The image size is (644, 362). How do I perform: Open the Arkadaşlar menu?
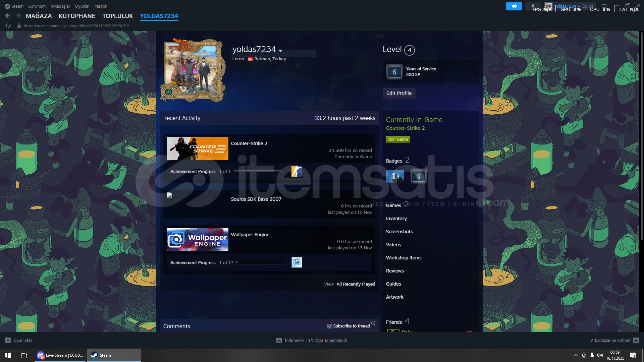[x=60, y=6]
